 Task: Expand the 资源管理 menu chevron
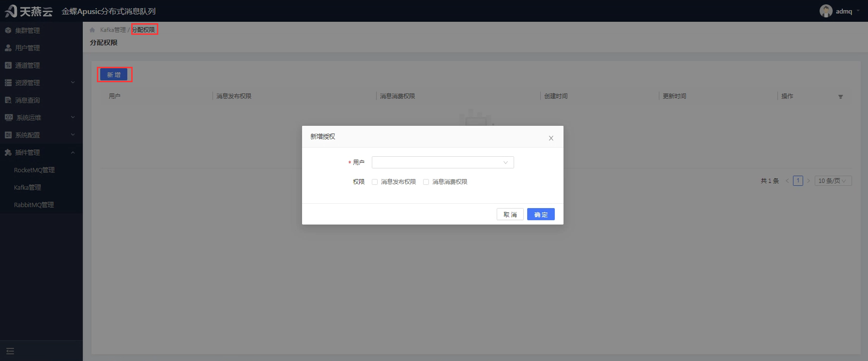73,83
